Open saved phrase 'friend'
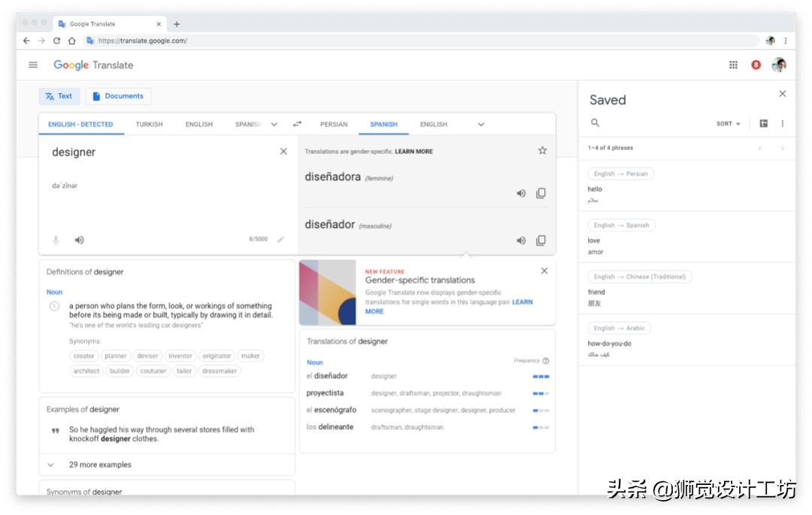This screenshot has width=812, height=515. pyautogui.click(x=686, y=288)
